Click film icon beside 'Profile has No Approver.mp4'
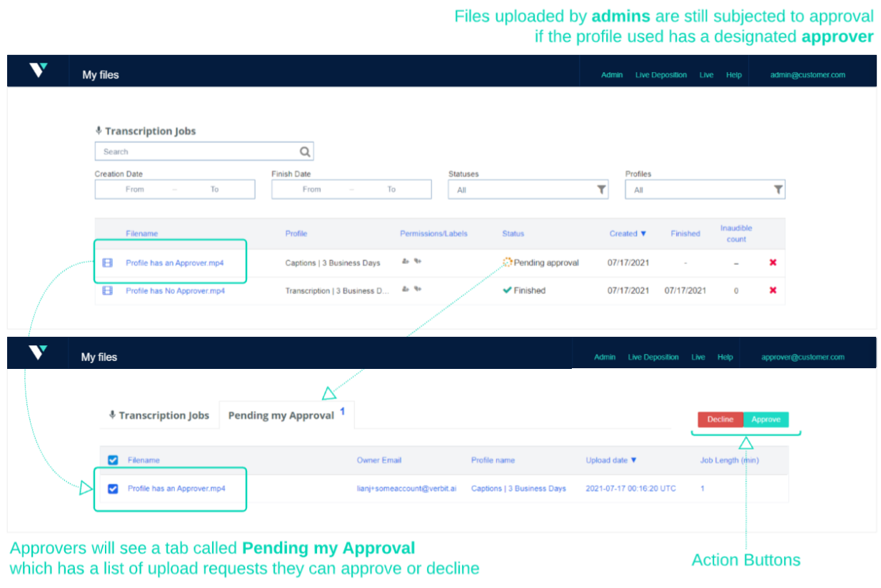881x588 pixels. point(108,290)
